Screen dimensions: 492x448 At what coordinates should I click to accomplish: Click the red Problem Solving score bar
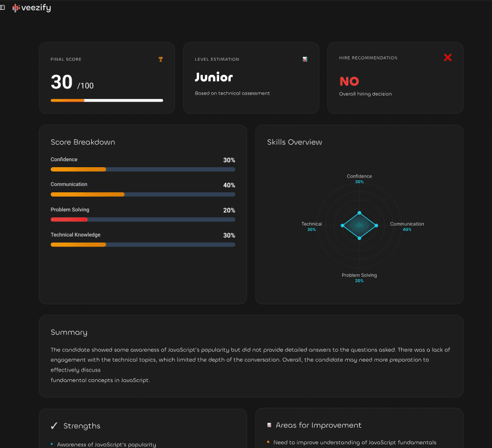coord(142,220)
